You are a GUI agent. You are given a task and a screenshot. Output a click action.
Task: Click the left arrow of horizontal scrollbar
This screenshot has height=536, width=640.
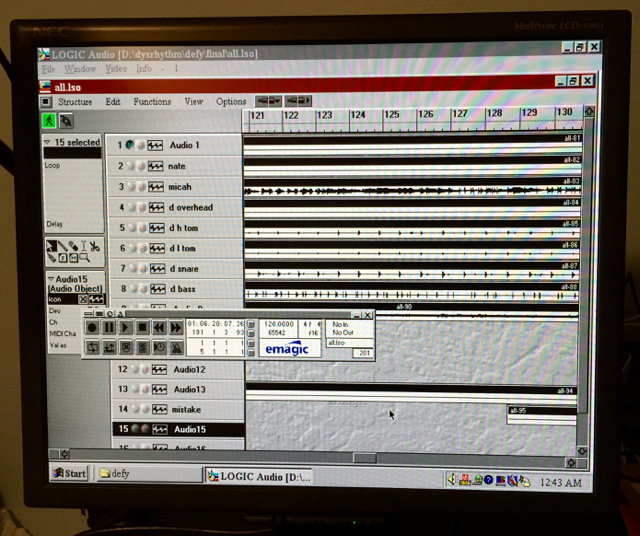point(64,454)
